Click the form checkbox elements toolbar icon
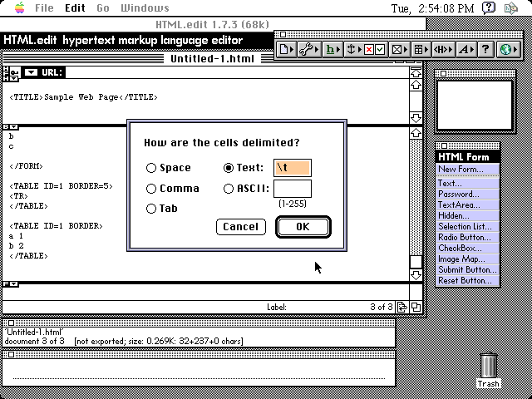This screenshot has width=532, height=399. click(376, 50)
